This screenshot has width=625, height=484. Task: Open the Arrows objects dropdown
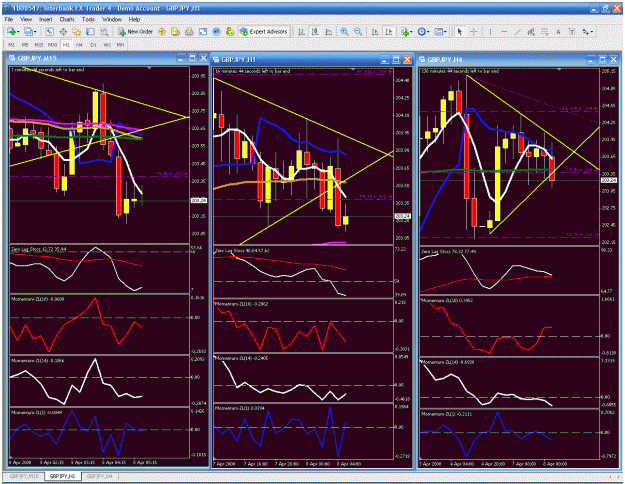(588, 31)
